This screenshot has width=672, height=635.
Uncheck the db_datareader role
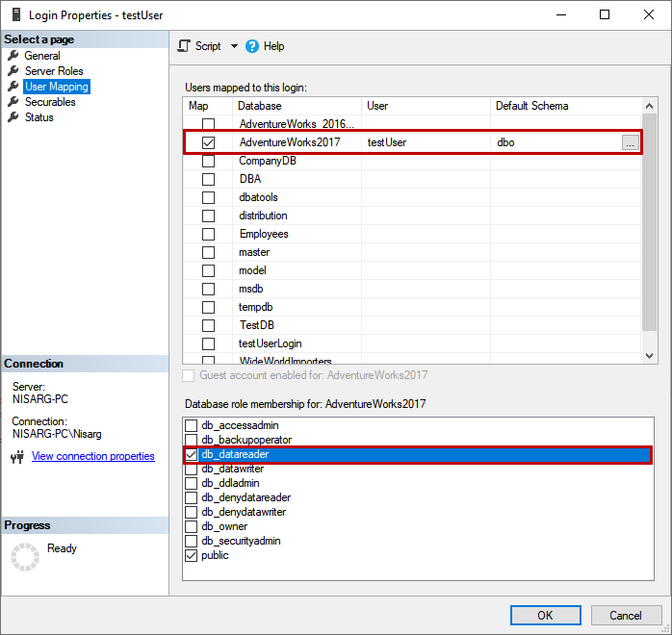[x=192, y=454]
